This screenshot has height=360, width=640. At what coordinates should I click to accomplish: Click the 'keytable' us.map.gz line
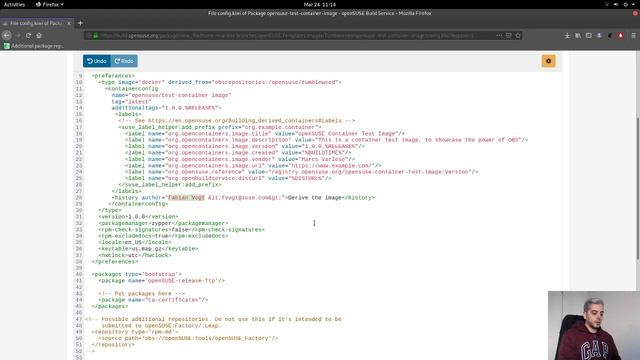click(148, 249)
